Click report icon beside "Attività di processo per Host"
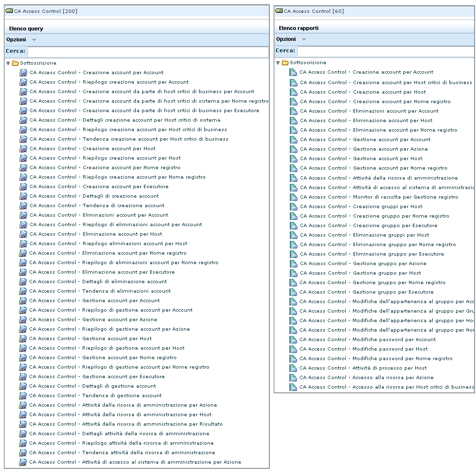The image size is (476, 476). (292, 368)
